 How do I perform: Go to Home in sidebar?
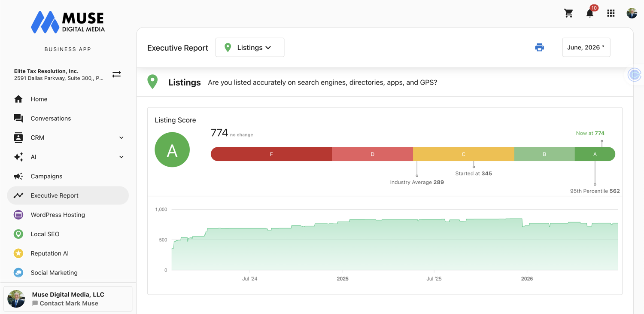click(x=68, y=99)
